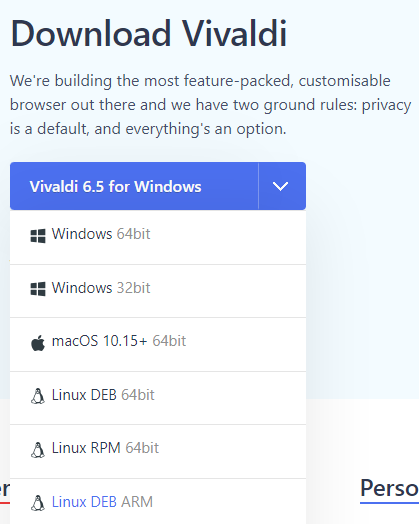Image resolution: width=419 pixels, height=524 pixels.
Task: Switch to the partially visible Perso tab
Action: click(389, 489)
